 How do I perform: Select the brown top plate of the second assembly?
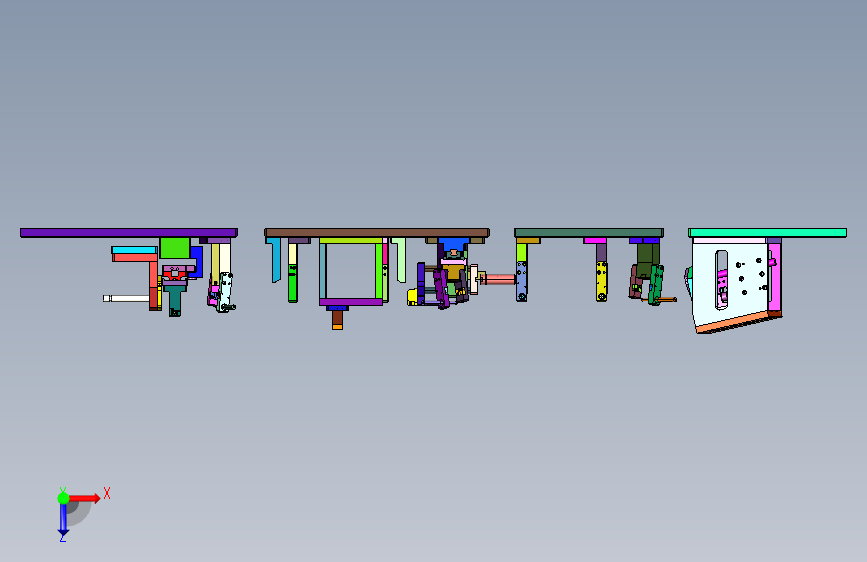[x=377, y=233]
